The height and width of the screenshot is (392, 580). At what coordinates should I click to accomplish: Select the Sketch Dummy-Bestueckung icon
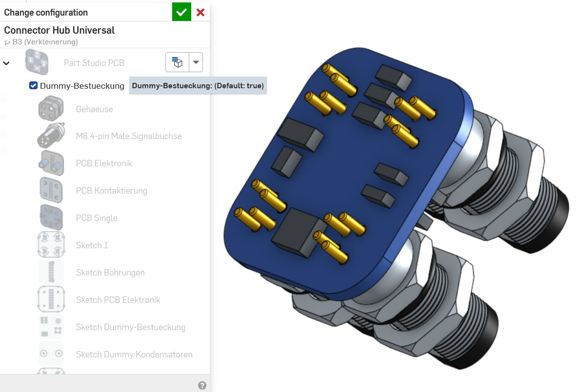coord(51,327)
